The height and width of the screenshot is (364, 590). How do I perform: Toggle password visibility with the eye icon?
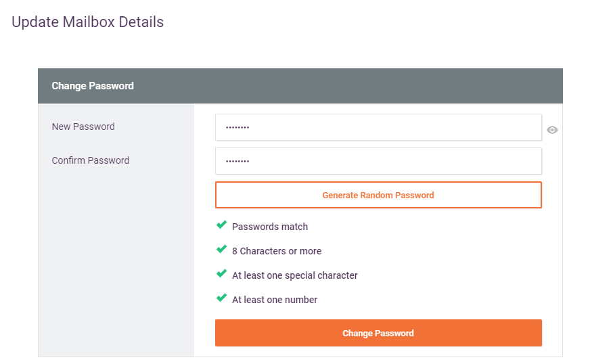[x=552, y=130]
